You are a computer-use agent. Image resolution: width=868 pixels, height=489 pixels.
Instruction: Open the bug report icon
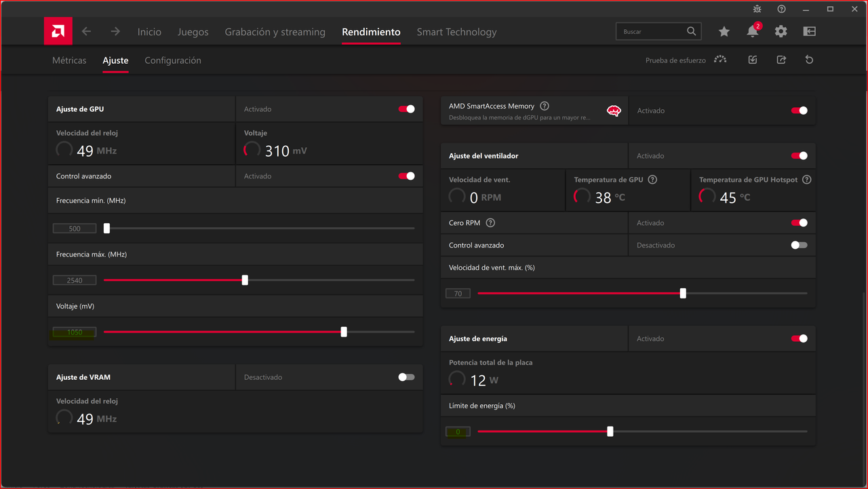tap(757, 9)
